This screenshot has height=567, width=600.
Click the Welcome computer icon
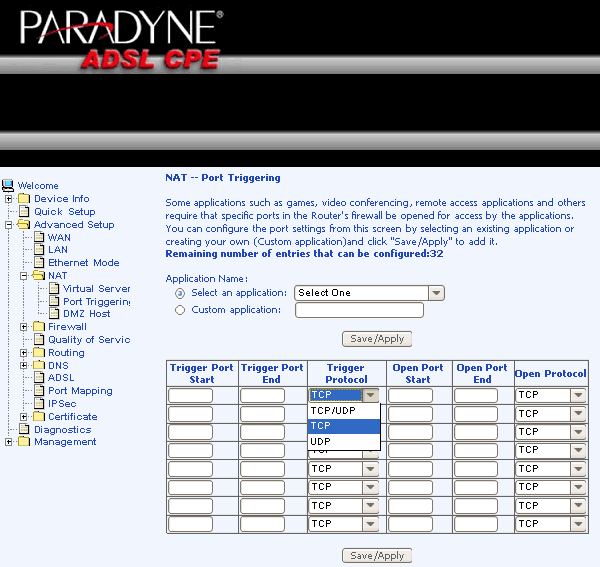(x=8, y=186)
